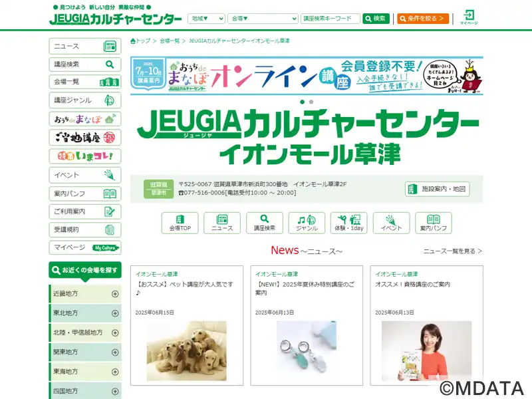Open マイページ My Culture in sidebar

click(x=85, y=247)
